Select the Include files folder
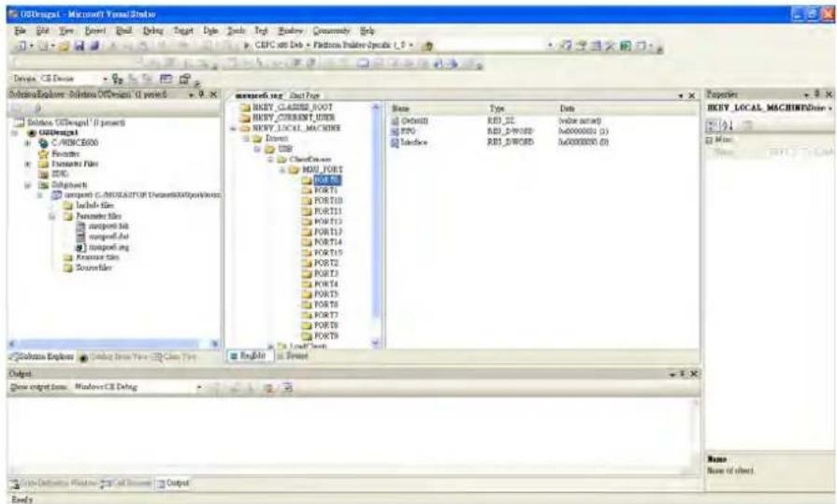This screenshot has height=504, width=837. click(x=94, y=206)
